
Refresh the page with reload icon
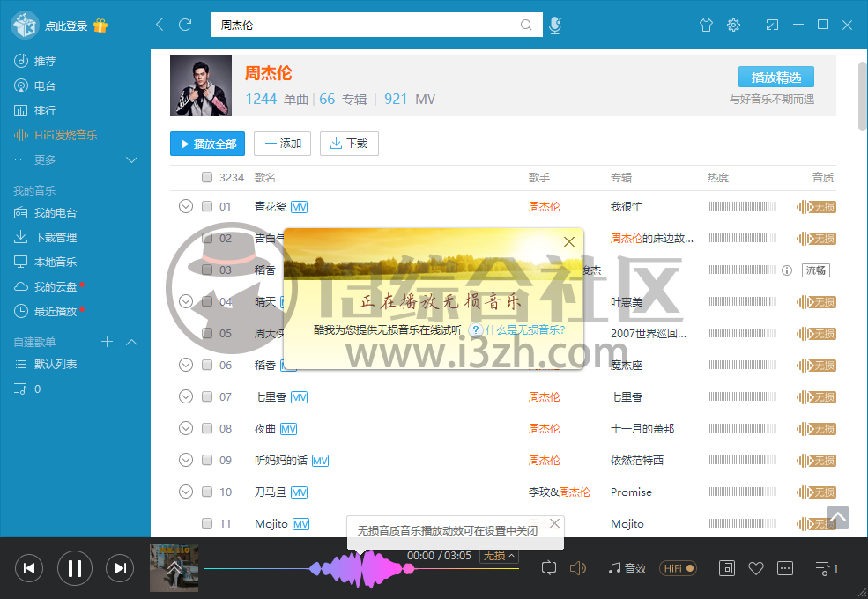tap(185, 25)
